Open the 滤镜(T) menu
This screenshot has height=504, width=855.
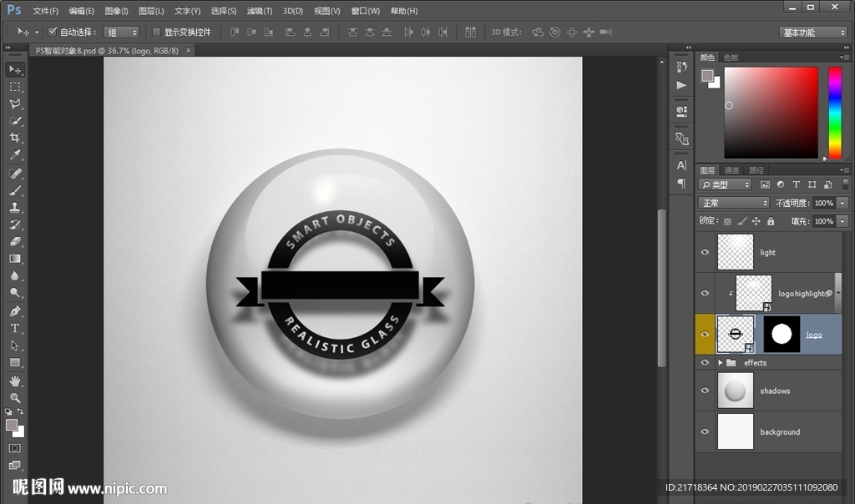(260, 11)
